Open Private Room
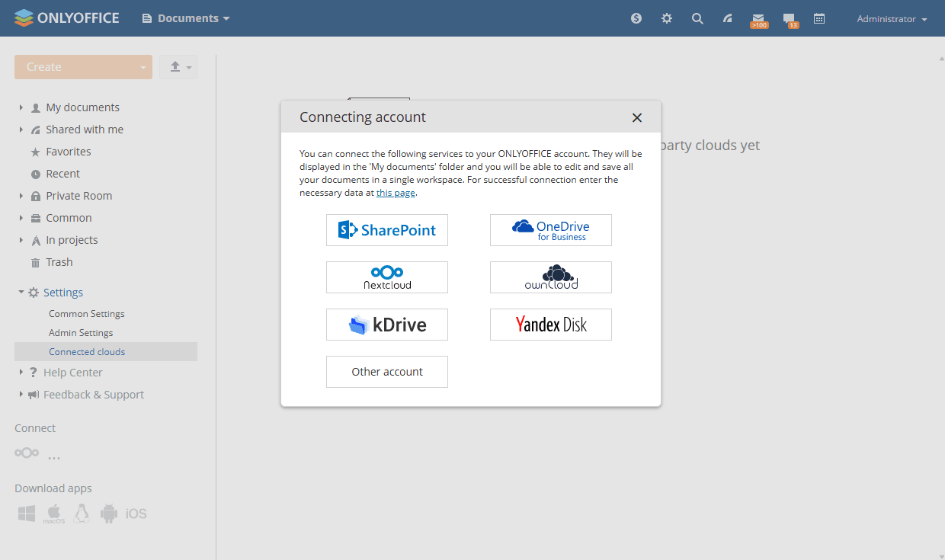This screenshot has height=560, width=945. (78, 196)
